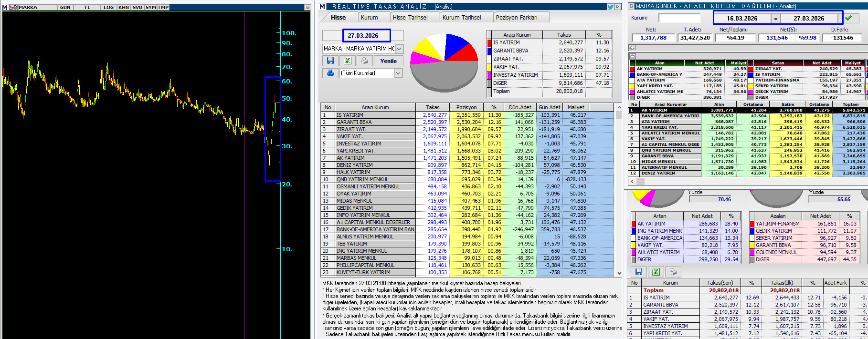Toggle the SVD chart option
Screen dimensions: 868x339
pos(138,7)
